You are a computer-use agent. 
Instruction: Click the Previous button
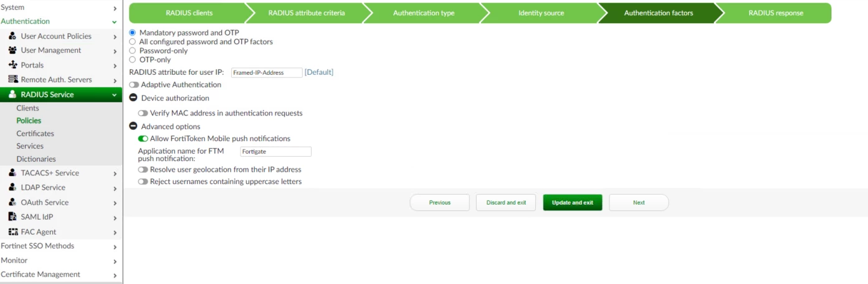(439, 202)
